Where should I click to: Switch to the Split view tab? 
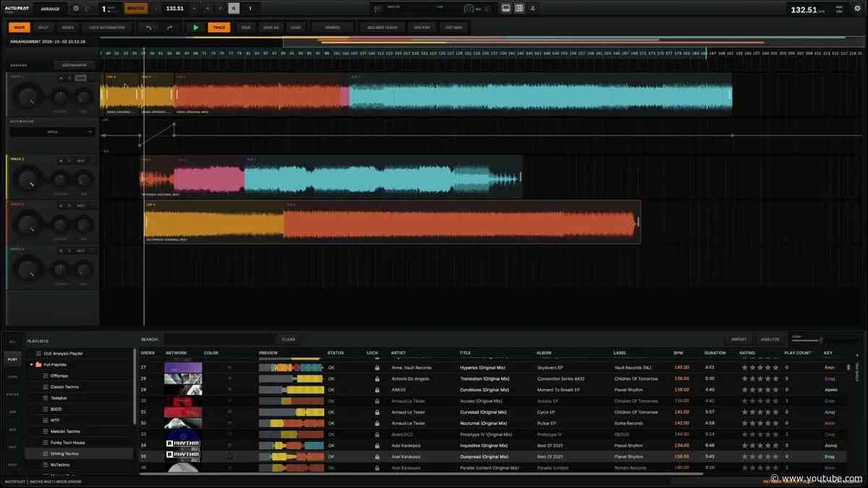coord(43,27)
